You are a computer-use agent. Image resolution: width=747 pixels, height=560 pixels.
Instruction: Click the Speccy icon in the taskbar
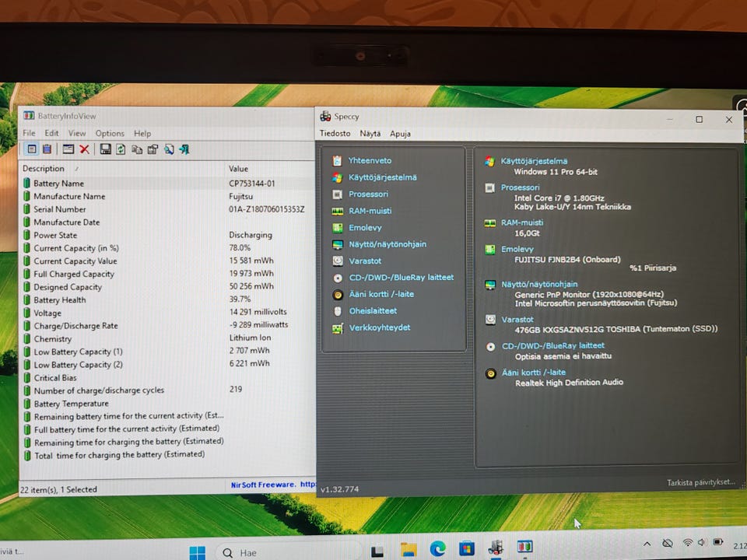pyautogui.click(x=496, y=548)
